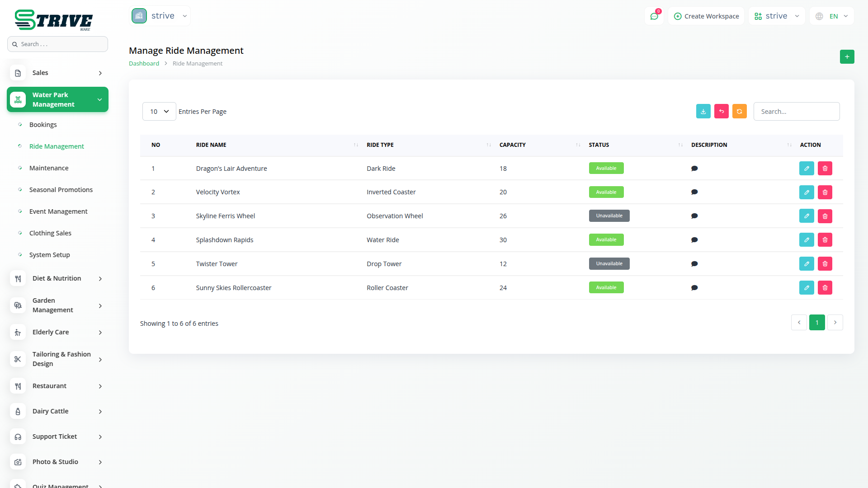The image size is (868, 488).
Task: Click the orange refresh icon
Action: coord(739,112)
